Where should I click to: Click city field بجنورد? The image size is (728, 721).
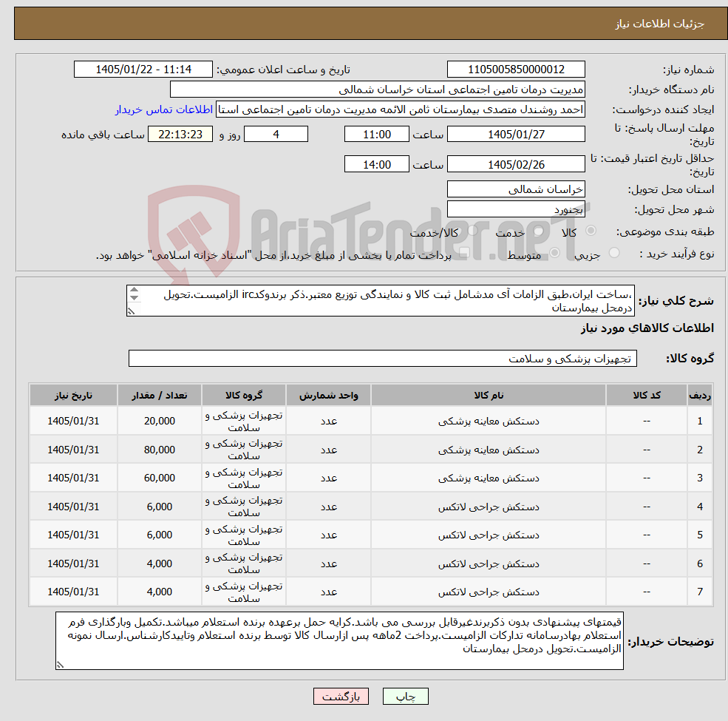(x=516, y=209)
